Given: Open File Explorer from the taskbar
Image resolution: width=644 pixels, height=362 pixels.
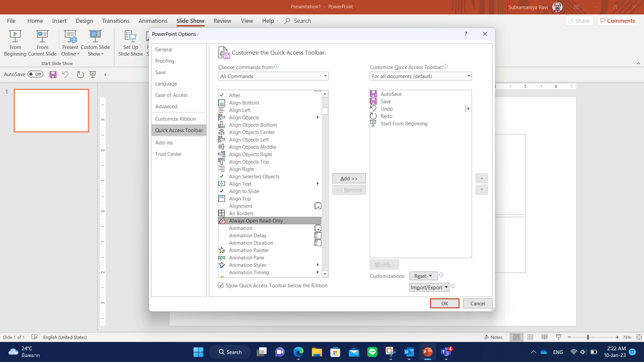Looking at the screenshot, I should tap(317, 352).
